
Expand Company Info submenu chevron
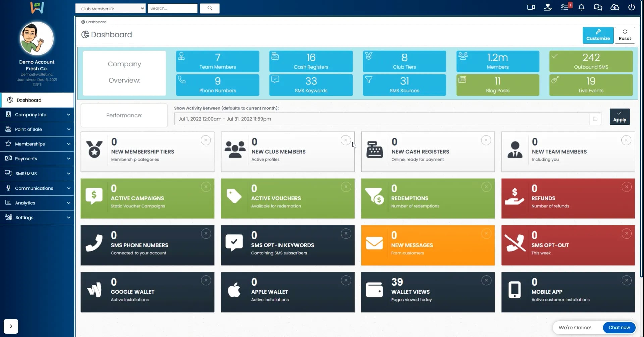tap(69, 115)
